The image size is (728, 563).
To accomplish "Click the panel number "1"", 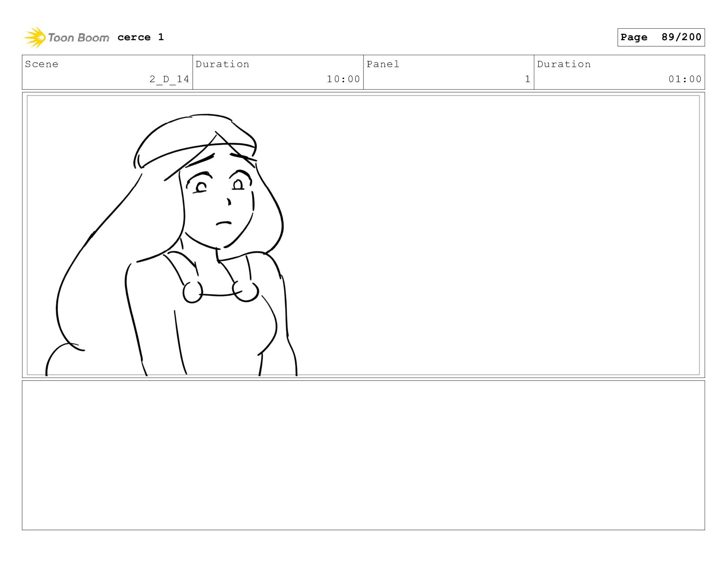I will [x=528, y=79].
